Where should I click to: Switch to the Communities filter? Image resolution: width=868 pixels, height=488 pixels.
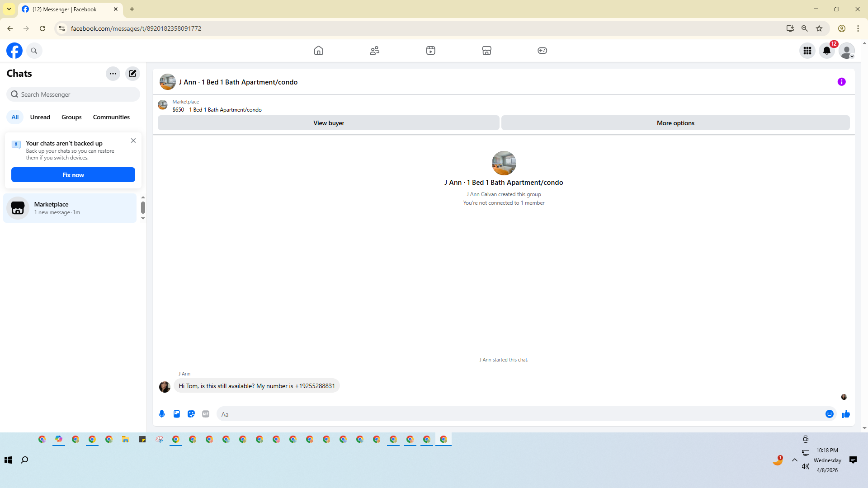tap(111, 117)
